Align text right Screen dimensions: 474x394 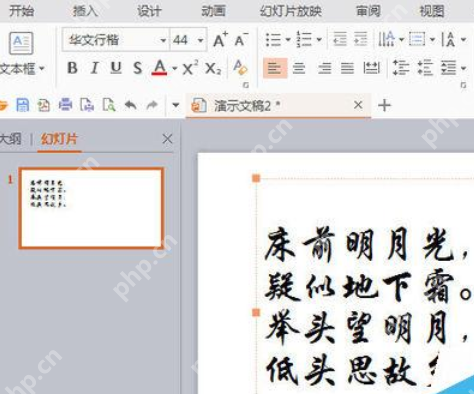coord(324,69)
